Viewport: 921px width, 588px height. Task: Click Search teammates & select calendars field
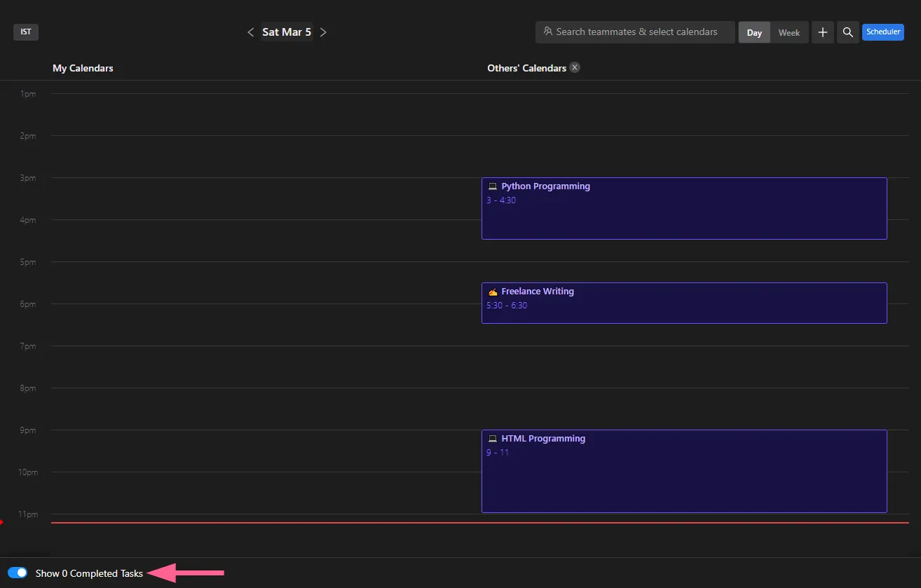pyautogui.click(x=635, y=32)
